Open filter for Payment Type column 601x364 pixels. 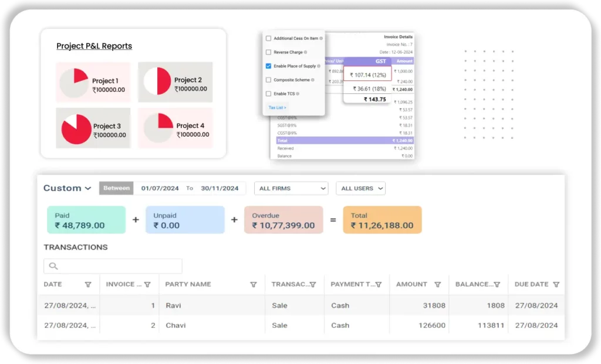(379, 285)
